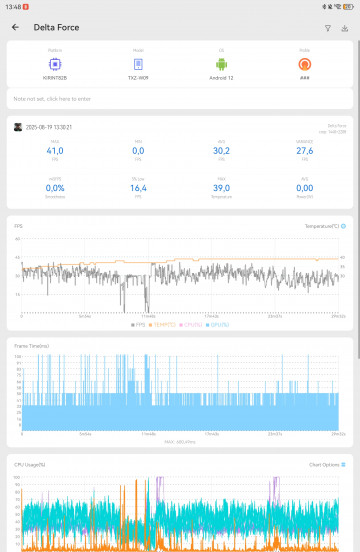
Task: Tap the FPS chart title
Action: click(18, 226)
